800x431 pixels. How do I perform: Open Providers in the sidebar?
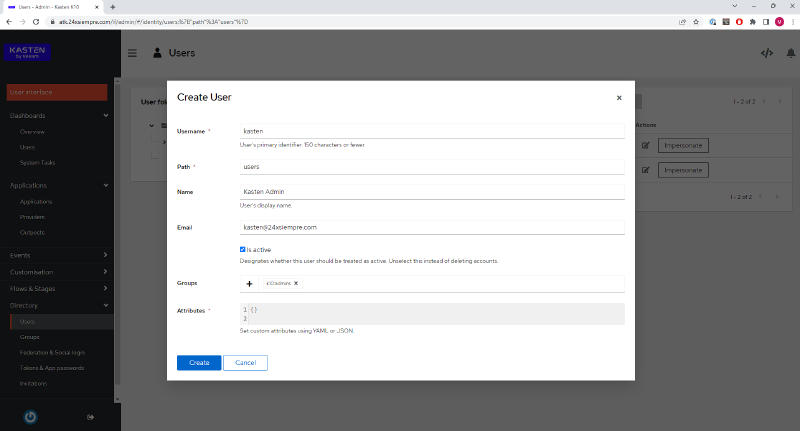pos(32,217)
